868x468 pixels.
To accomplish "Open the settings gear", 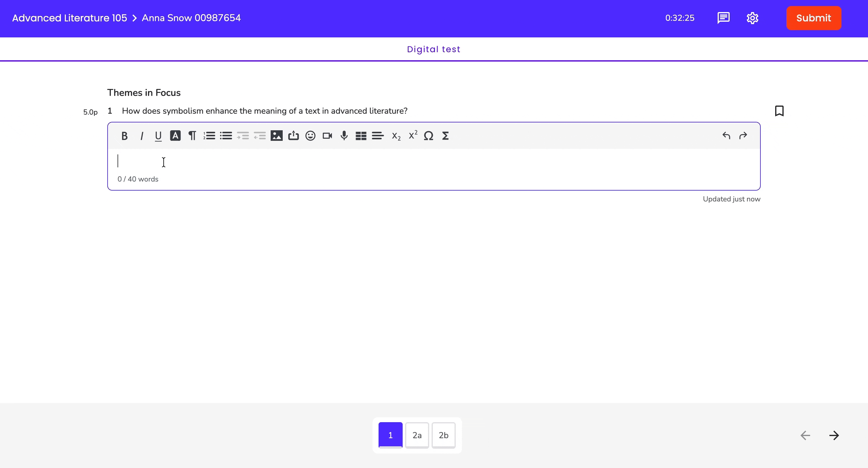I will click(x=753, y=18).
